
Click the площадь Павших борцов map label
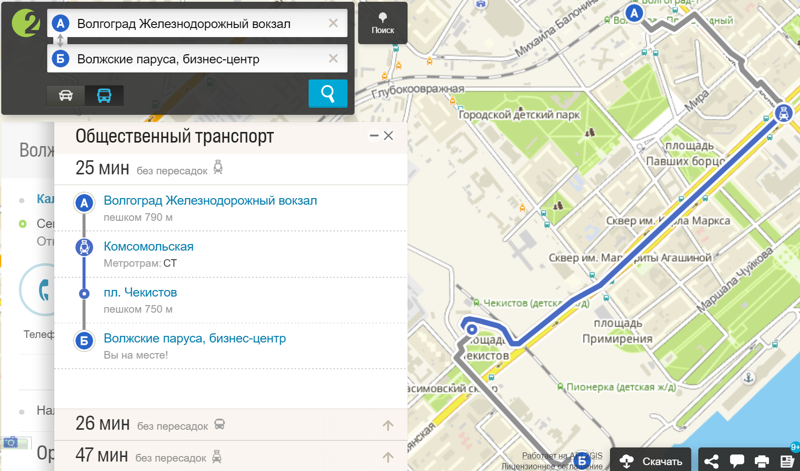click(x=685, y=154)
